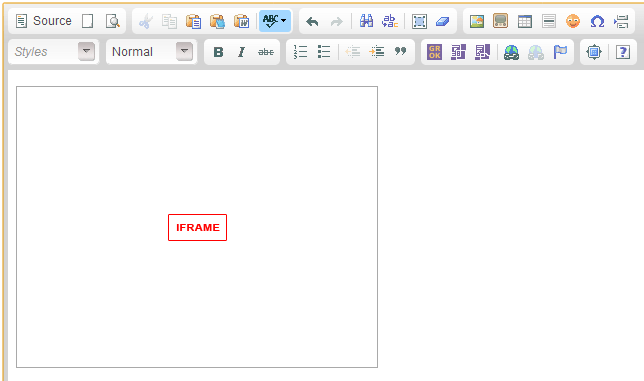This screenshot has height=381, width=644.
Task: Click the Cut scissors icon
Action: pos(145,21)
